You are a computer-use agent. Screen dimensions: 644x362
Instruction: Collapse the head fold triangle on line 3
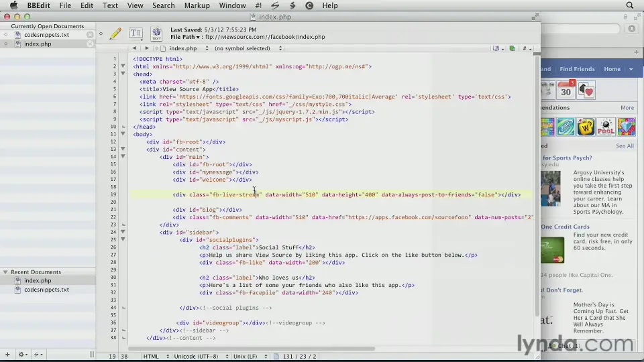[x=123, y=74]
